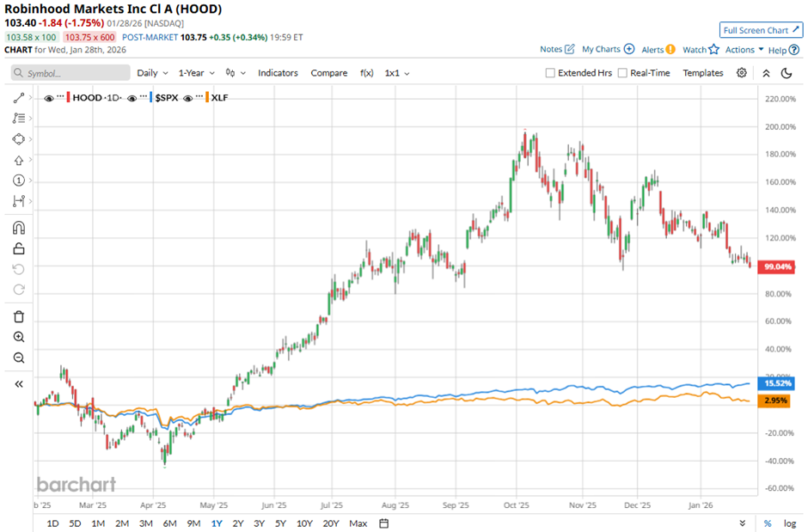Viewport: 808px width, 532px height.
Task: Switch to dark mode moon icon
Action: coord(786,73)
